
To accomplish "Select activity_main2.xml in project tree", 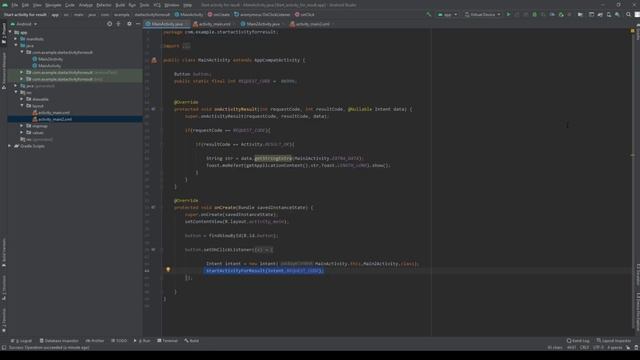I will tap(55, 119).
